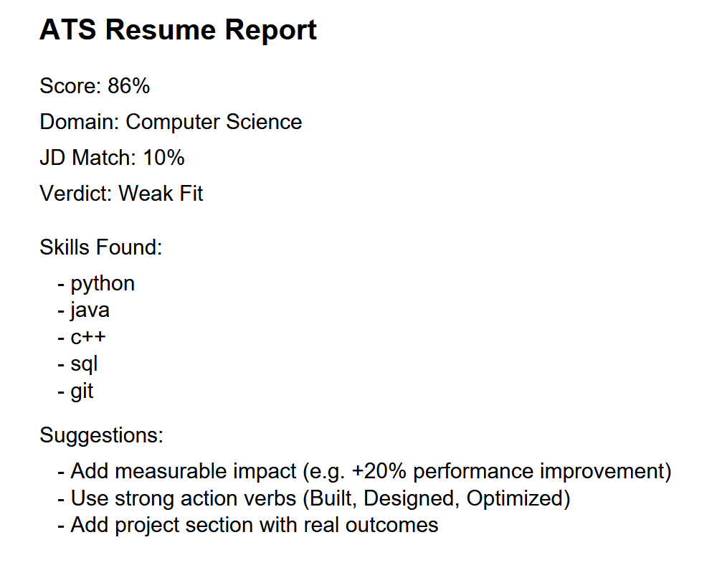
Task: Click the ATS Resume Report heading
Action: point(178,30)
